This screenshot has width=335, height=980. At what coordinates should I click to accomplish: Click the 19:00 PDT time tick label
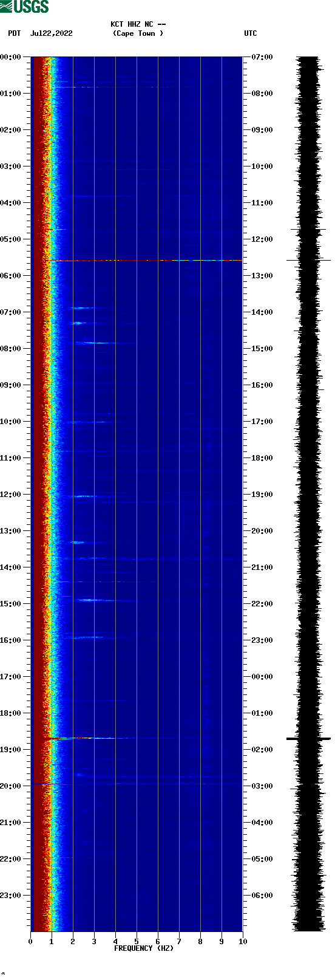click(11, 750)
